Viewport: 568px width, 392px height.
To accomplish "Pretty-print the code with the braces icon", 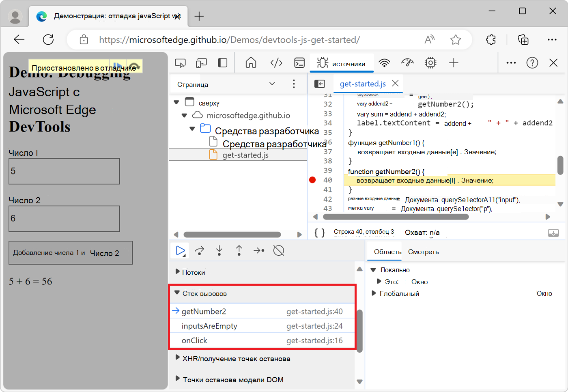I will [x=320, y=233].
